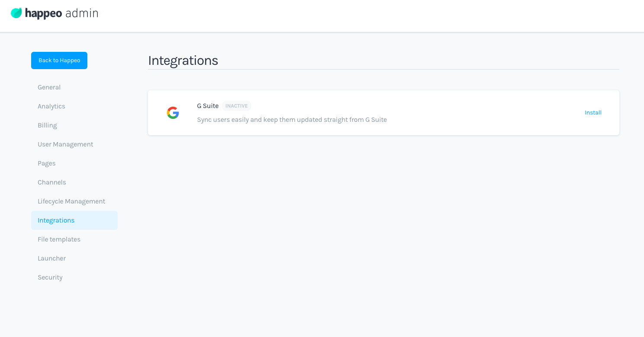This screenshot has height=337, width=644.
Task: Click the Integrations page heading
Action: 183,60
